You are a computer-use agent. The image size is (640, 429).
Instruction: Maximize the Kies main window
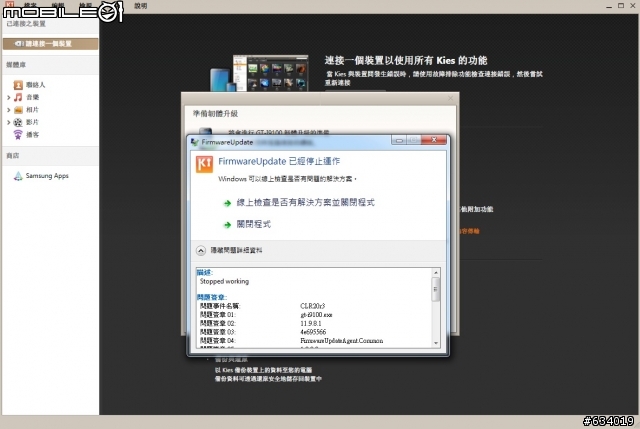(x=620, y=6)
